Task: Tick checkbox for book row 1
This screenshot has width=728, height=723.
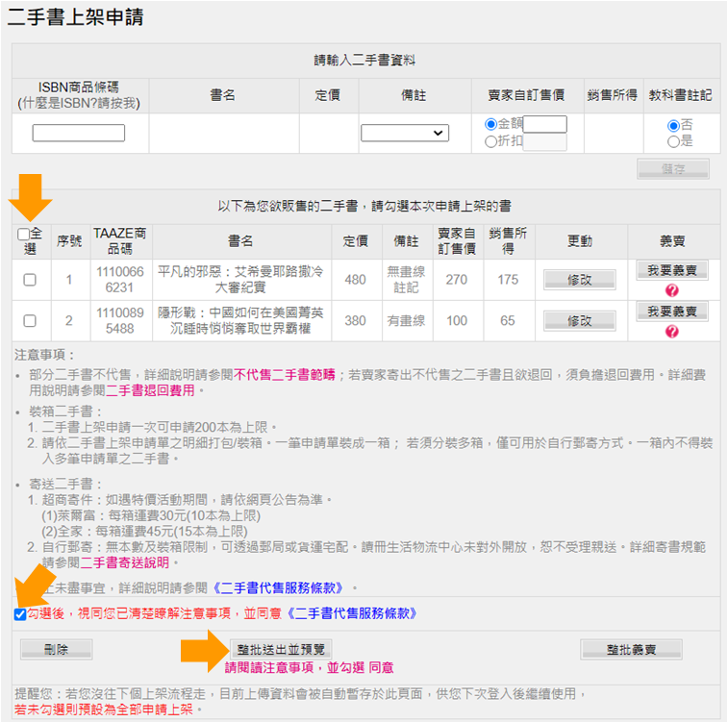Action: point(30,280)
